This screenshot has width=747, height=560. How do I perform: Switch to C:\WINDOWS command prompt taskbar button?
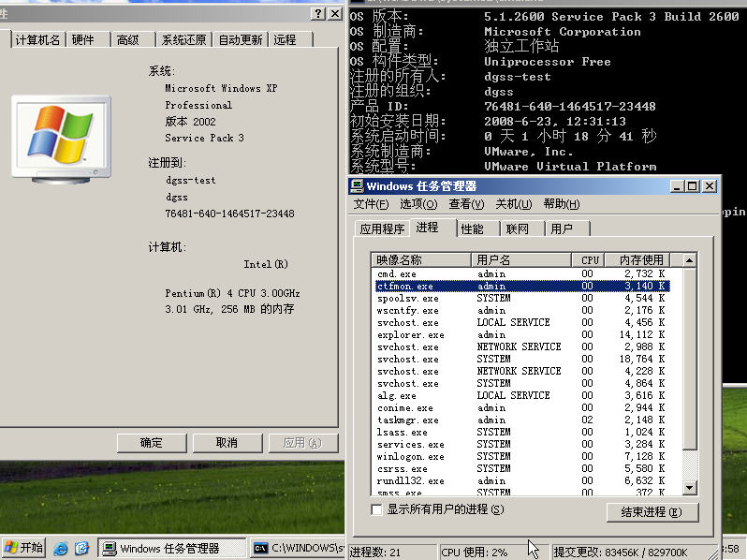click(x=298, y=549)
